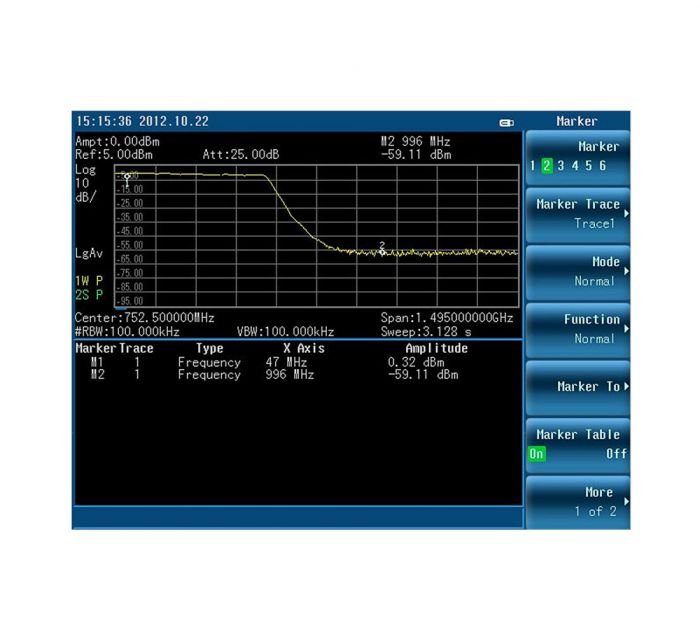Turn Marker Table Off
Screen dimensions: 700x640
click(616, 453)
